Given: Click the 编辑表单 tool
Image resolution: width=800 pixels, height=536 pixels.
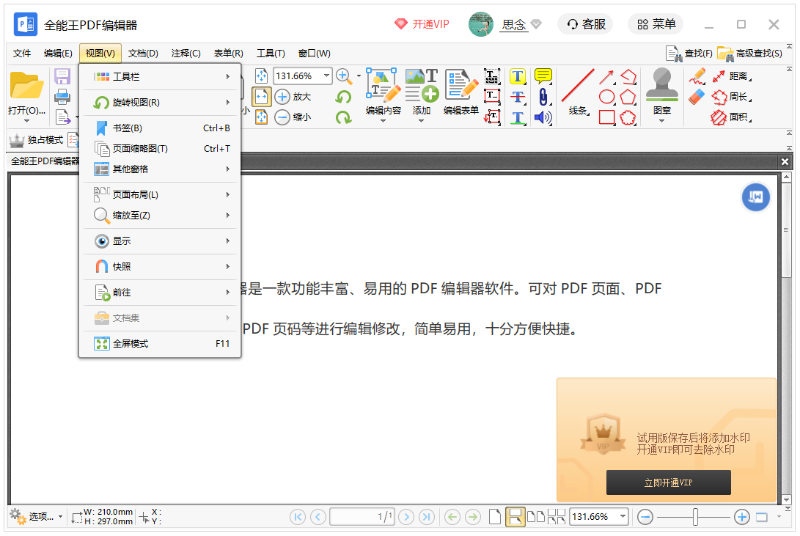Looking at the screenshot, I should pos(461,93).
